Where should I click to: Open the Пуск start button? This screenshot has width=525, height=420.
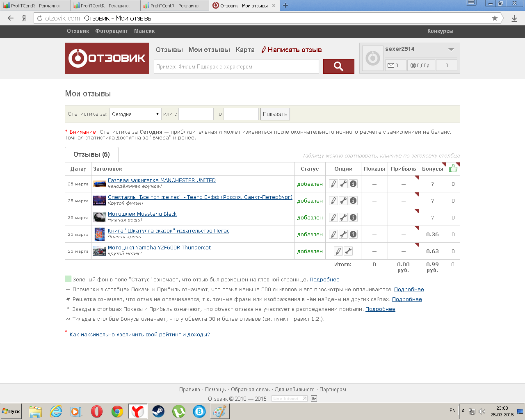pyautogui.click(x=11, y=411)
